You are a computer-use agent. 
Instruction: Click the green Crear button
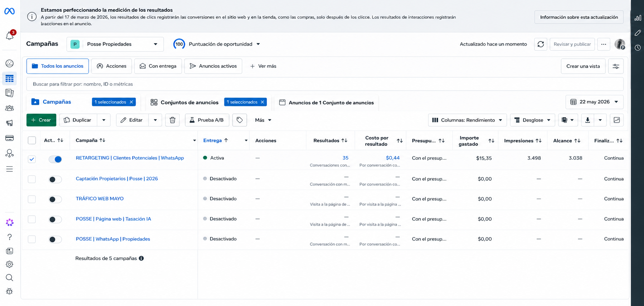click(41, 120)
